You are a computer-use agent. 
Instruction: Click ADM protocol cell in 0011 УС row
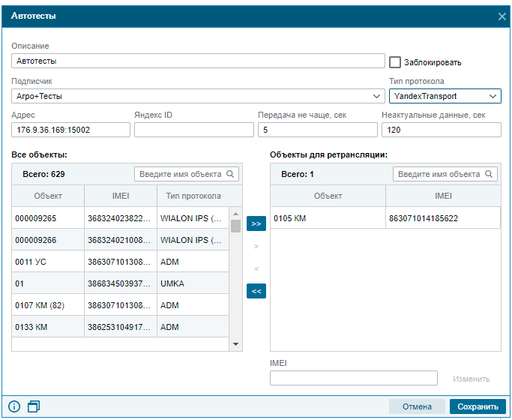tap(193, 261)
